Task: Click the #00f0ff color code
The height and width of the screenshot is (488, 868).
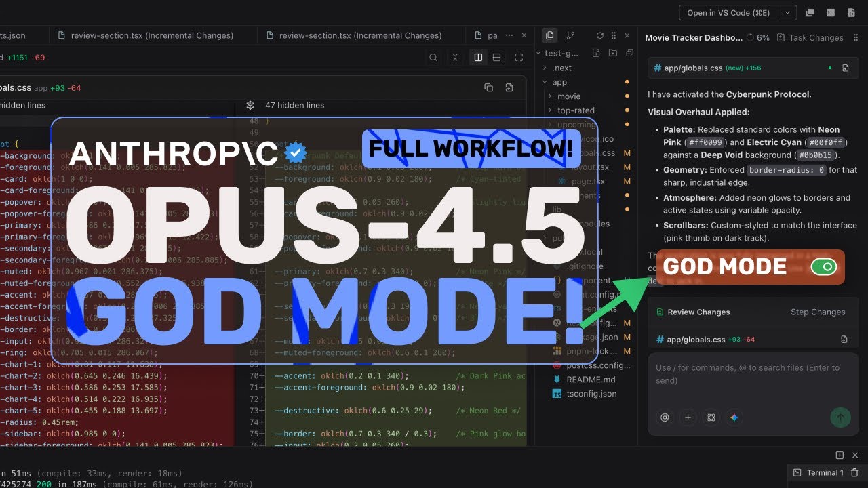Action: [827, 143]
